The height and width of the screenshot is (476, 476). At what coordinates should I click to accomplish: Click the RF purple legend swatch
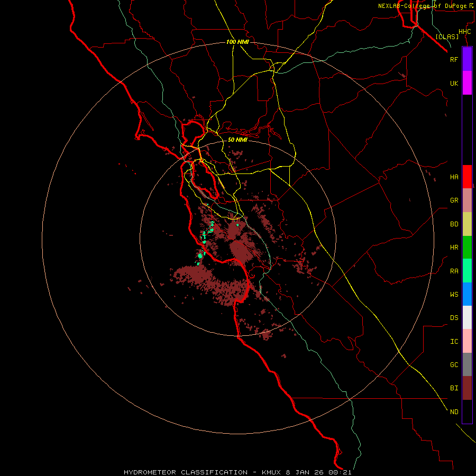pos(467,59)
